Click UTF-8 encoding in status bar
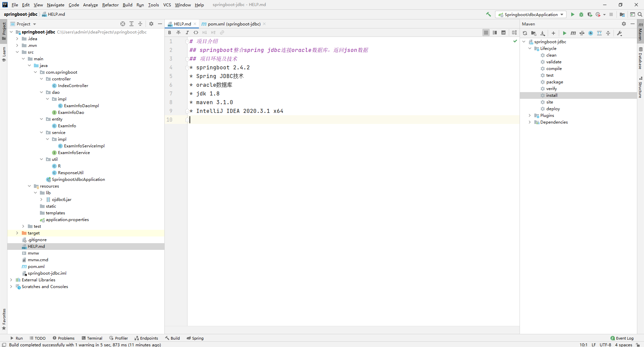Viewport: 644px width, 347px height. 605,345
